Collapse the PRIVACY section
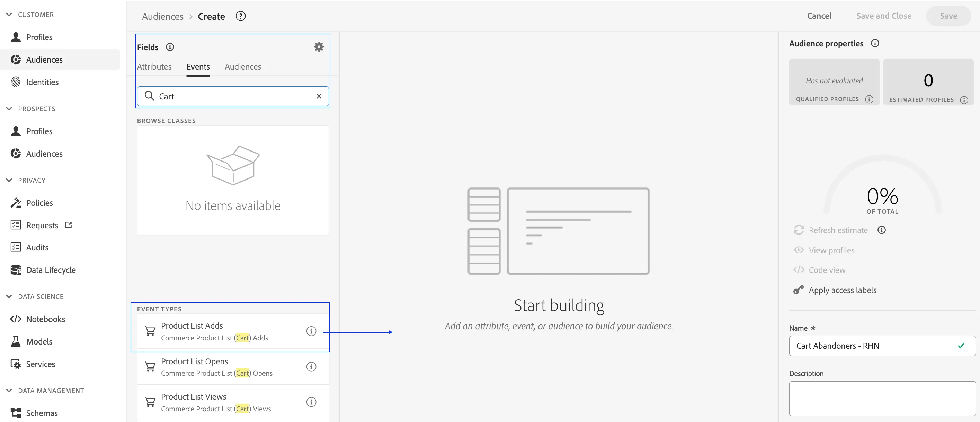The height and width of the screenshot is (422, 980). click(x=9, y=180)
